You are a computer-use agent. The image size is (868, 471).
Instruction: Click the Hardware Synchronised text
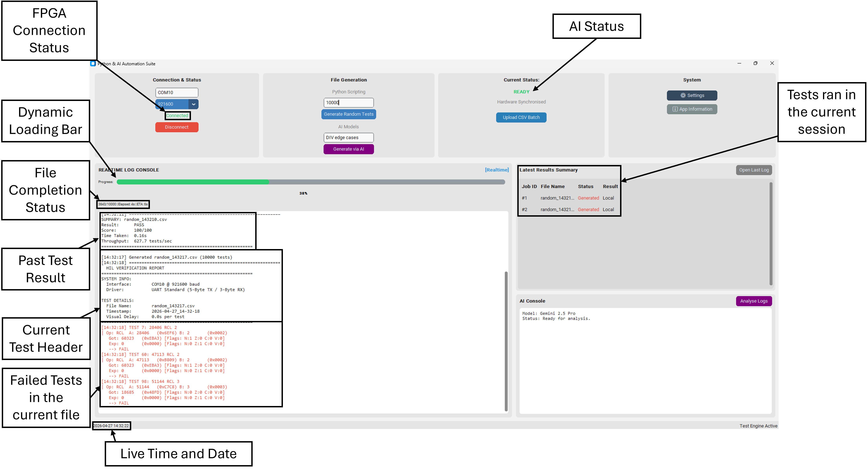521,102
